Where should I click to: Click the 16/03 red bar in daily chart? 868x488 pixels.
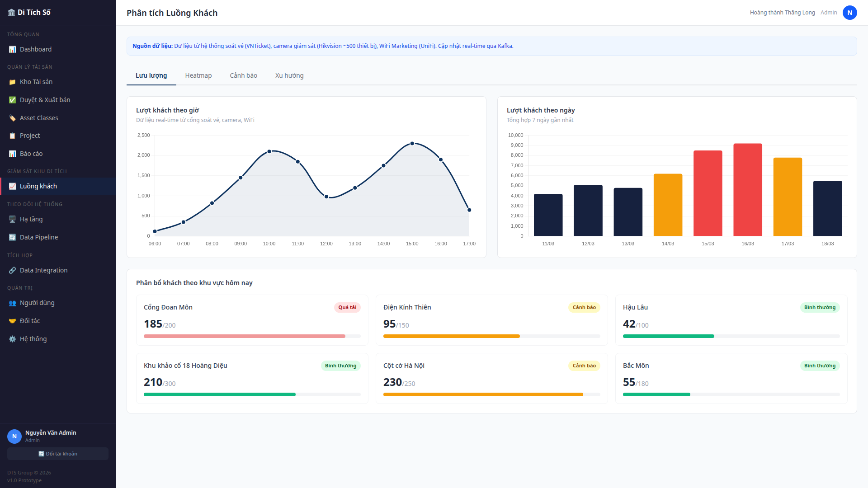(x=747, y=190)
